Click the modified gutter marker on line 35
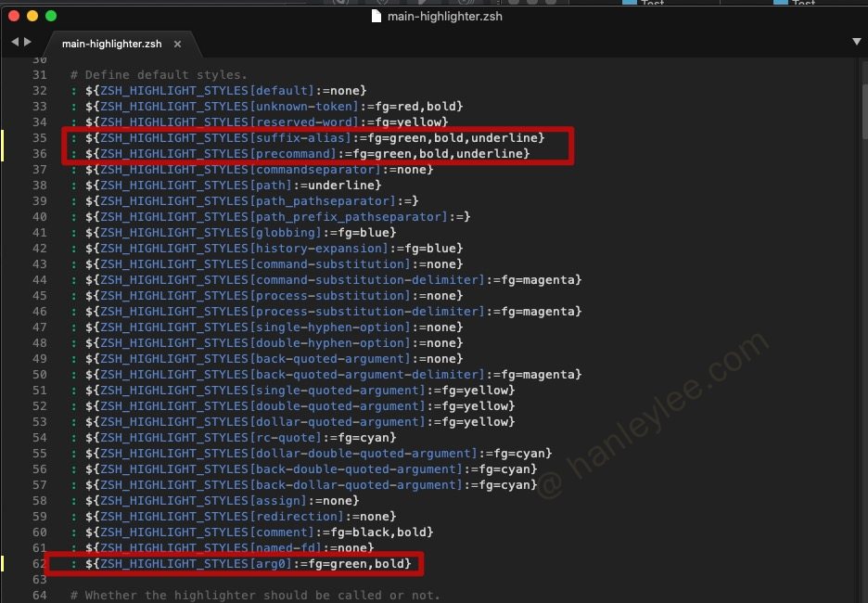 click(x=3, y=138)
